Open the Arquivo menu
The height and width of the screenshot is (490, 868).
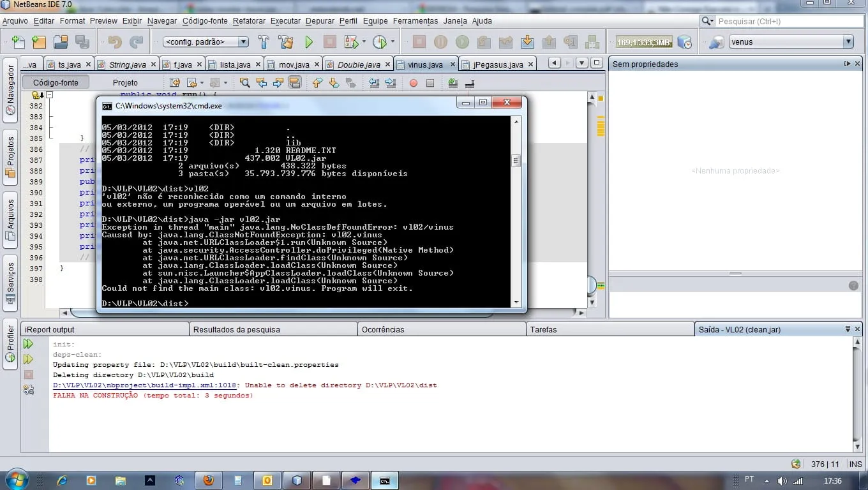[15, 21]
